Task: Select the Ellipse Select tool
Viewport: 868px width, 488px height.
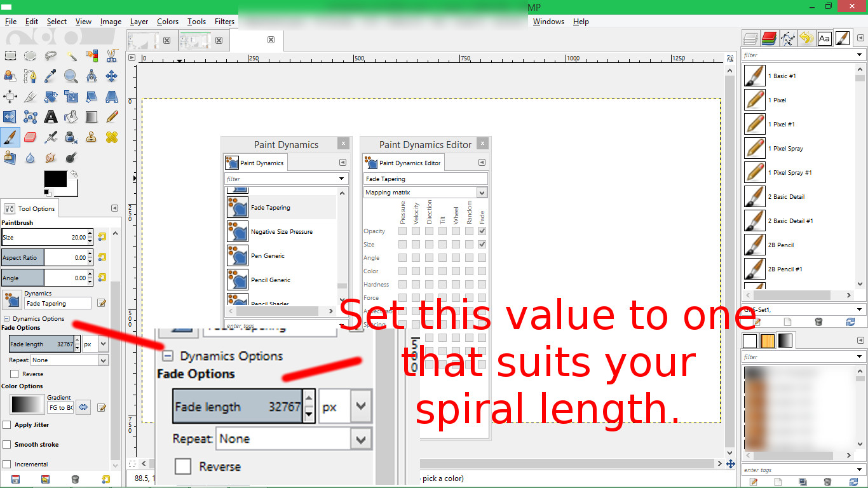Action: (31, 56)
